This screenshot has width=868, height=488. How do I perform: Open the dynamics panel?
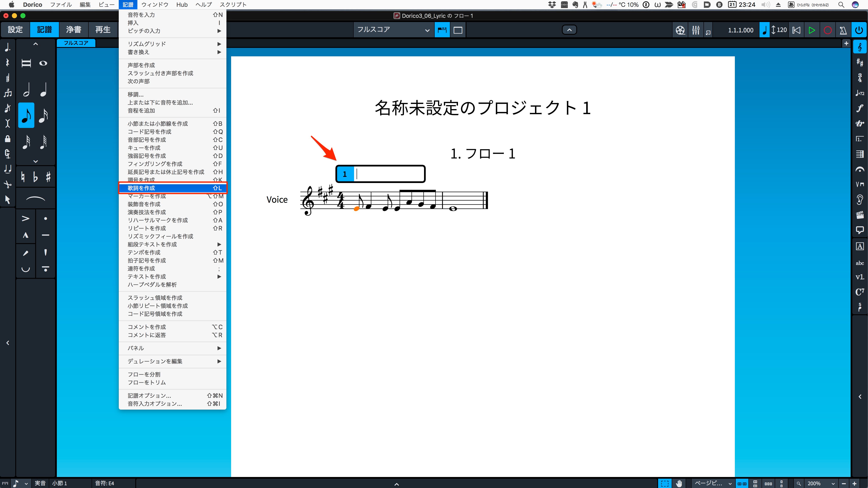tap(860, 108)
